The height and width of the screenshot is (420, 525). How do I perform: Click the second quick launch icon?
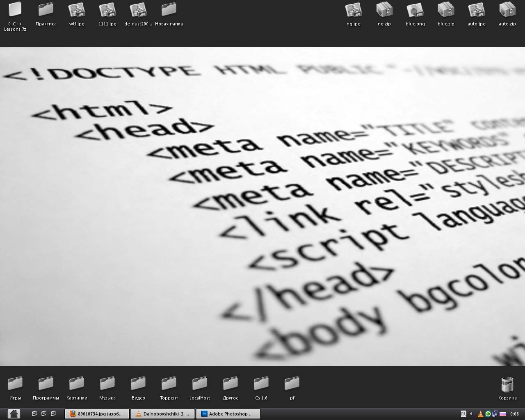click(x=44, y=413)
